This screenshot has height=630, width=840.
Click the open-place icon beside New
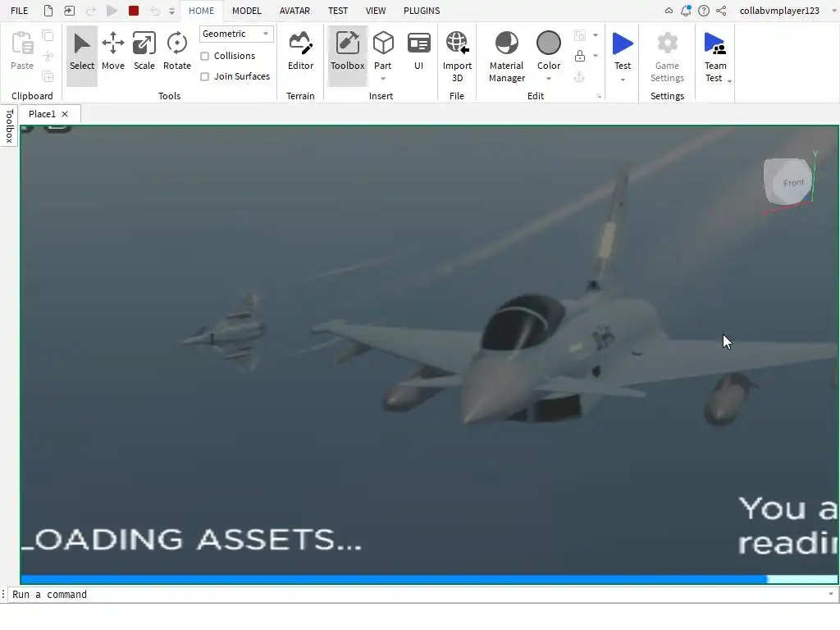pos(69,11)
